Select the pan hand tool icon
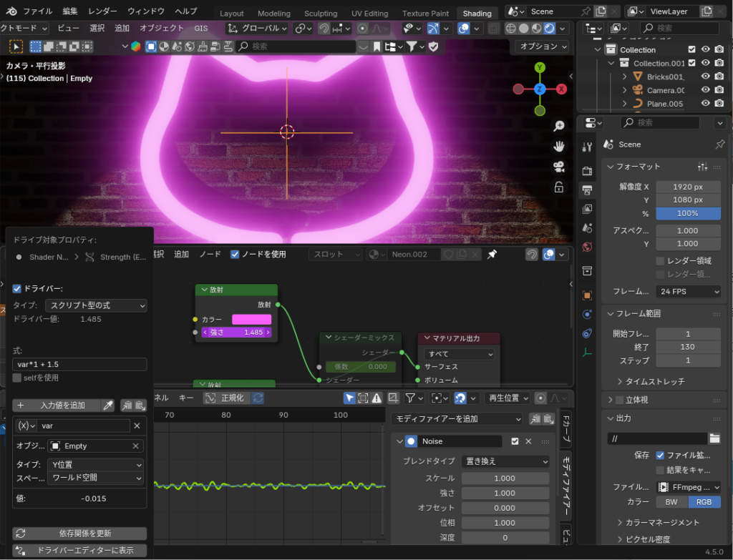Screen dimensions: 733x560 point(558,146)
